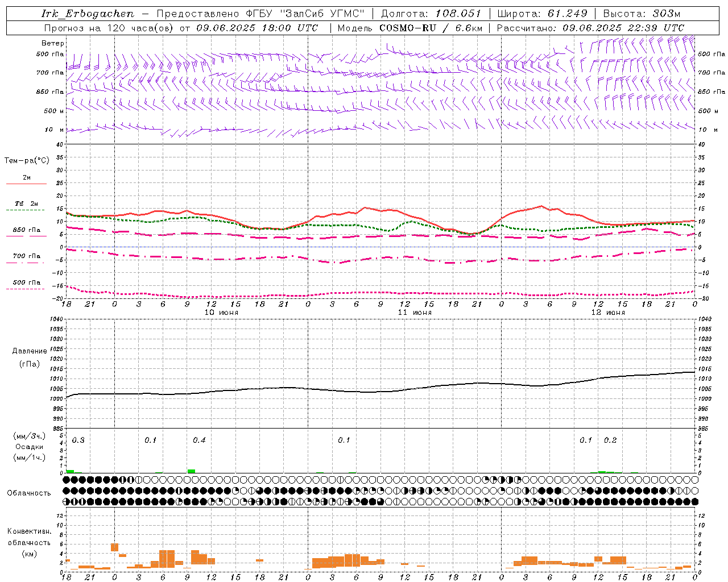Screen dimensions: 728x582
Task: Select the Давление pressure panel label
Action: click(x=30, y=351)
